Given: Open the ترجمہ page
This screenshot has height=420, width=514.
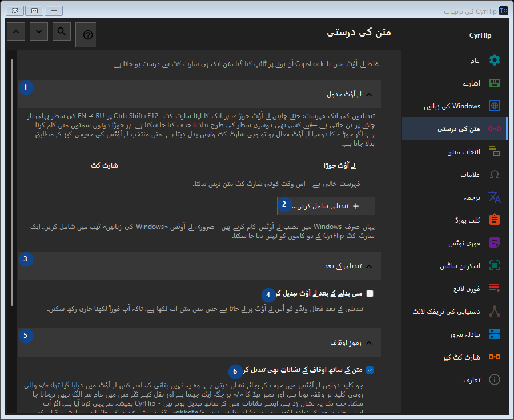Looking at the screenshot, I should pos(455,197).
